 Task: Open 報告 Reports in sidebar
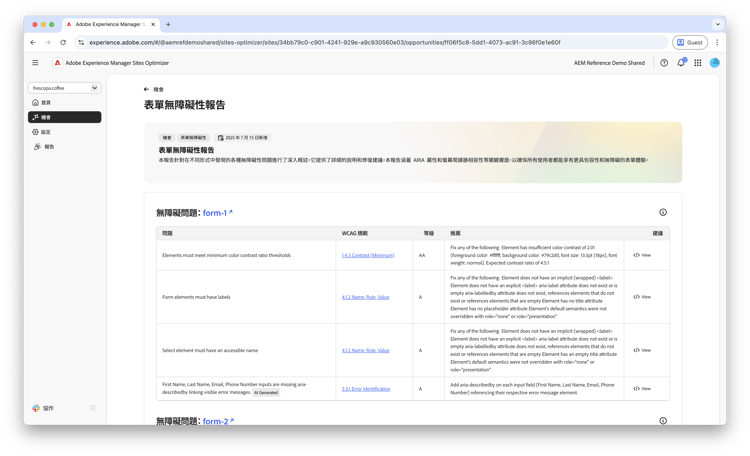(64, 147)
